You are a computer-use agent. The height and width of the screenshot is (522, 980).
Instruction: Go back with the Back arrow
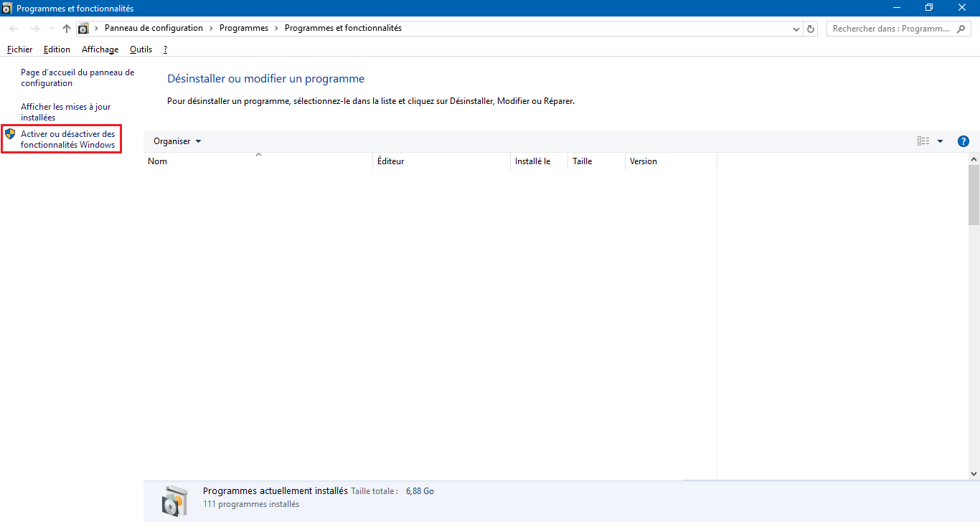click(x=14, y=29)
